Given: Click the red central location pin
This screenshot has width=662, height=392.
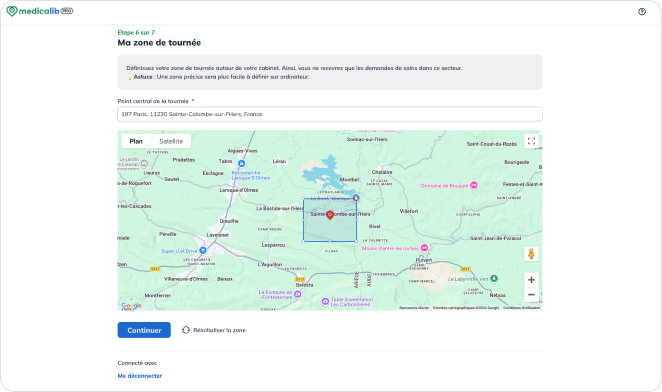Looking at the screenshot, I should coord(330,215).
